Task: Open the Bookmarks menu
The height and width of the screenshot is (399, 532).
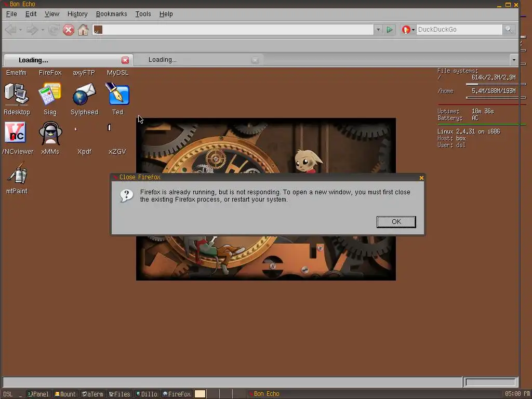Action: [x=111, y=14]
